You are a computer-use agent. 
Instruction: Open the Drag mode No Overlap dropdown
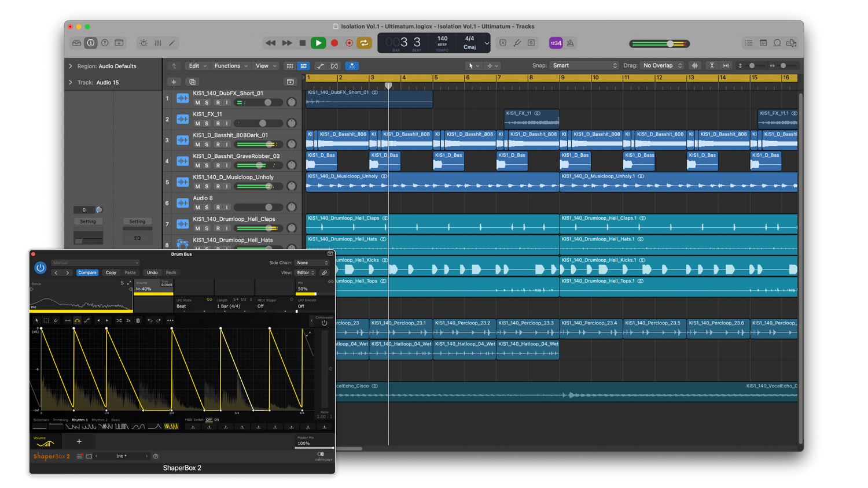[x=662, y=65]
